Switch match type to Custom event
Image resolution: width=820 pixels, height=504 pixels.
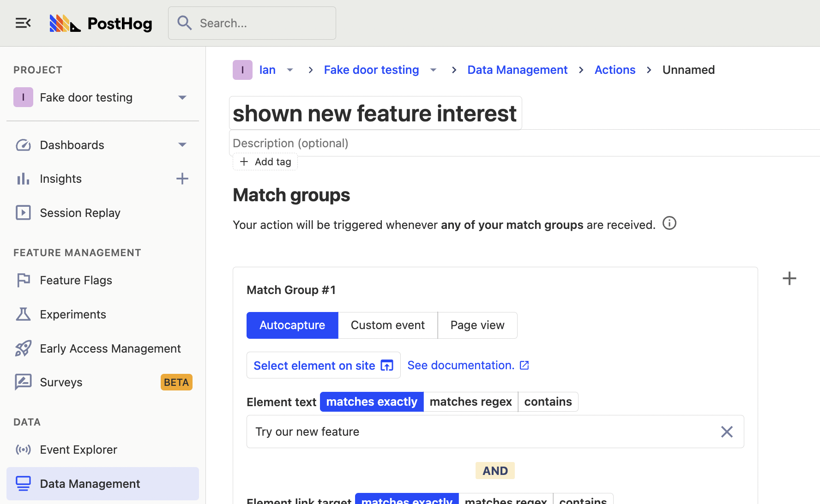[387, 325]
